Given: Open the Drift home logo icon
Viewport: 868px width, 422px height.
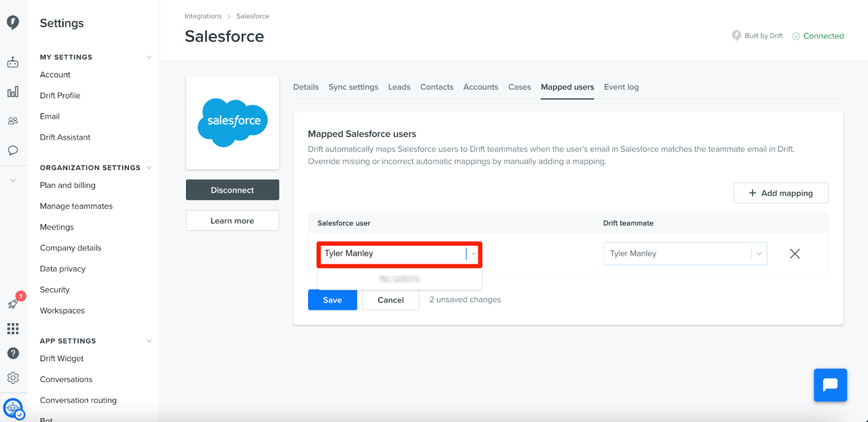Looking at the screenshot, I should (13, 22).
